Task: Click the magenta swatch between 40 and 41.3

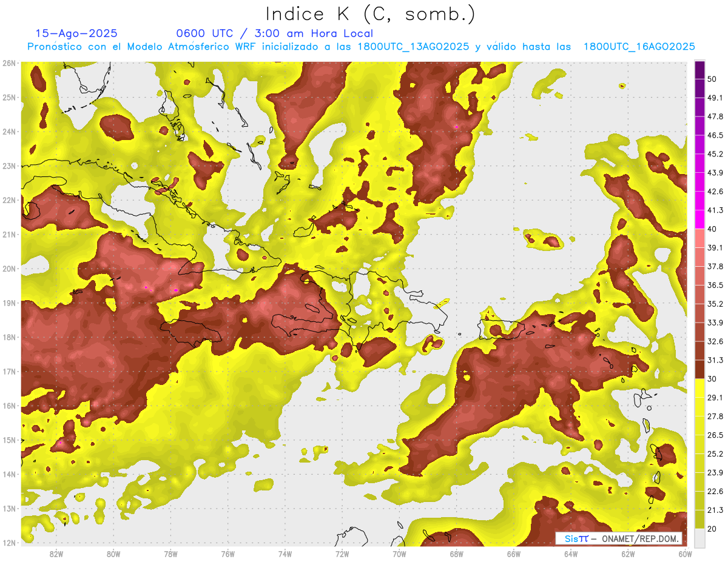Action: tap(699, 219)
